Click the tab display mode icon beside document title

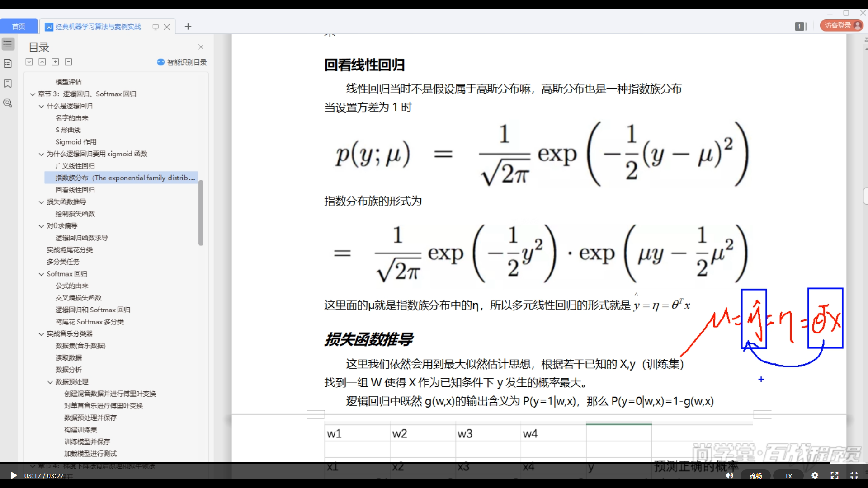coord(156,27)
